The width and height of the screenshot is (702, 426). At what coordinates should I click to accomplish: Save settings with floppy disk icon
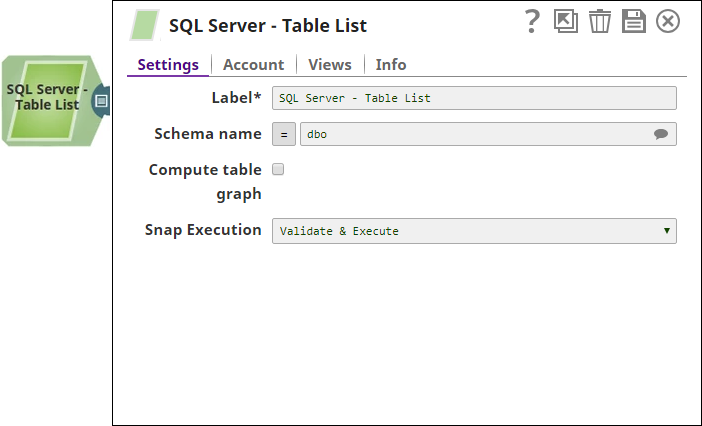(x=634, y=21)
